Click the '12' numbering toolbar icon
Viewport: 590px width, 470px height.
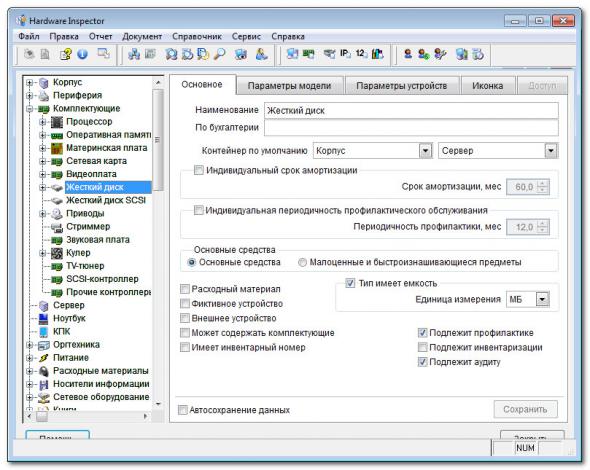point(361,54)
